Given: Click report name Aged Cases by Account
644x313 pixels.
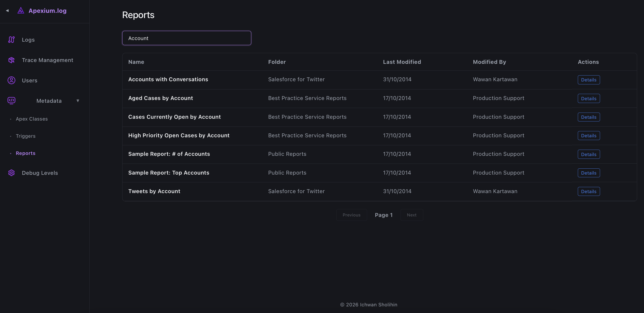Looking at the screenshot, I should pyautogui.click(x=161, y=98).
